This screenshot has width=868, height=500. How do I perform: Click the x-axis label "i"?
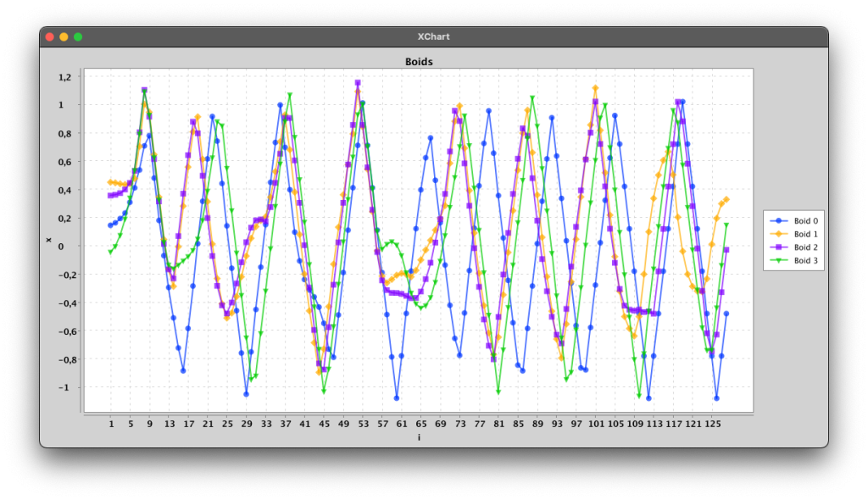tap(419, 437)
